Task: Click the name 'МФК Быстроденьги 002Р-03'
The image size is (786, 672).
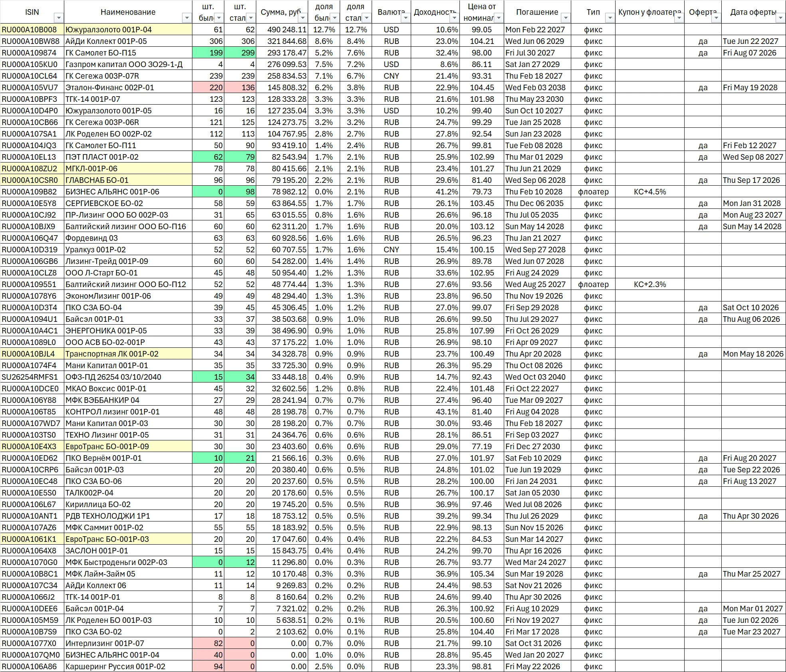Action: coord(128,562)
